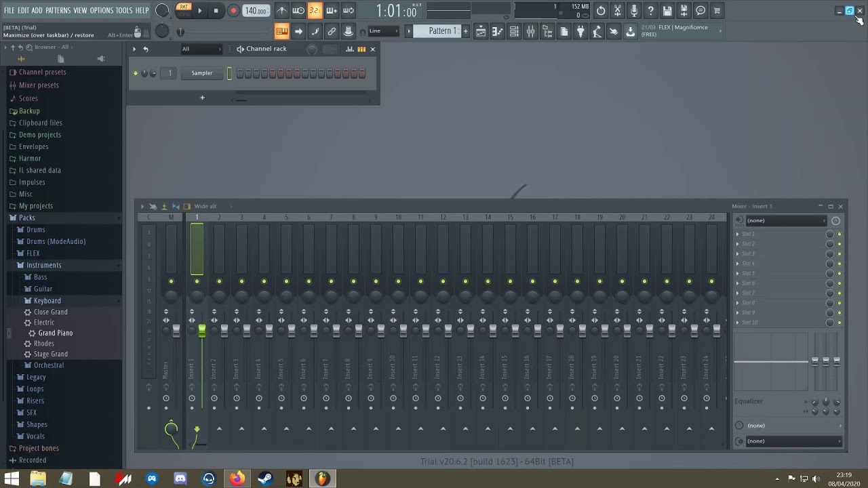Save the project with the floppy icon
The height and width of the screenshot is (488, 868).
(667, 11)
